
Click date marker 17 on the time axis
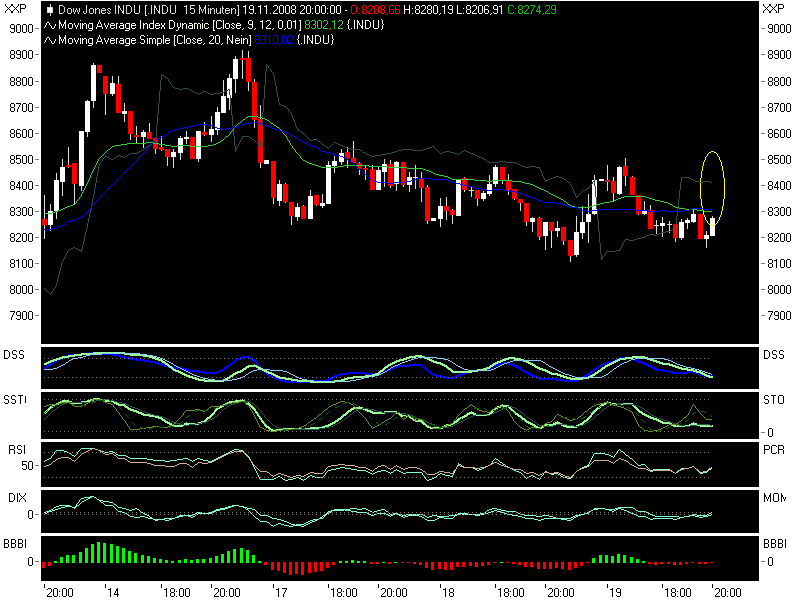280,592
